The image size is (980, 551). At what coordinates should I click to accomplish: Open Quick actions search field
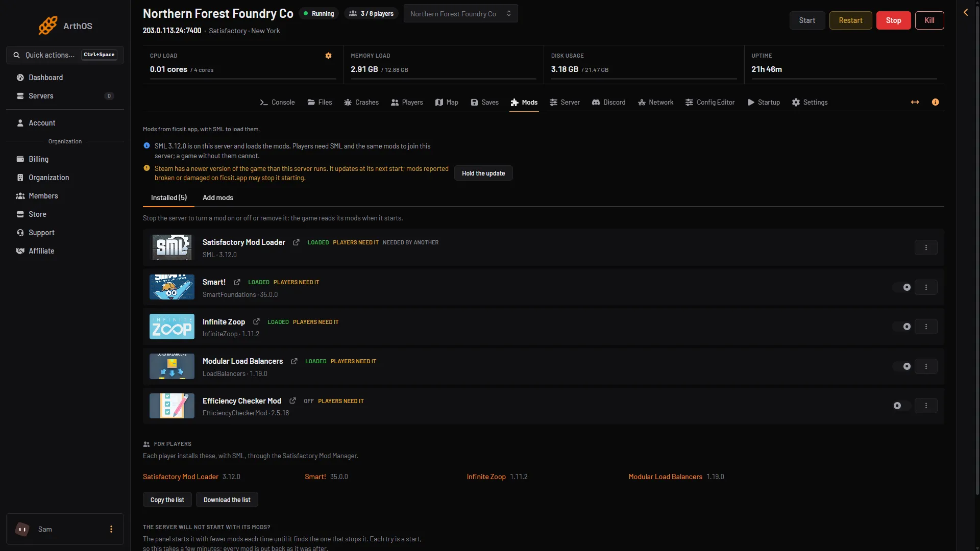[x=65, y=55]
